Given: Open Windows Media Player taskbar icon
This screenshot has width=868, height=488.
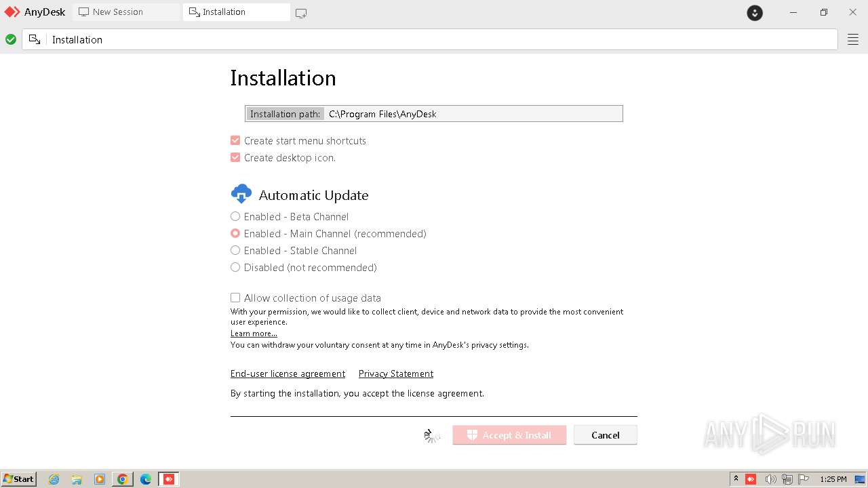Looking at the screenshot, I should [100, 479].
